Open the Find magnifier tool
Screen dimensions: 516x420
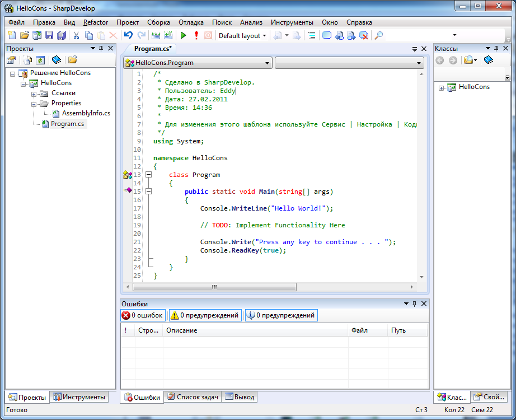pyautogui.click(x=379, y=35)
